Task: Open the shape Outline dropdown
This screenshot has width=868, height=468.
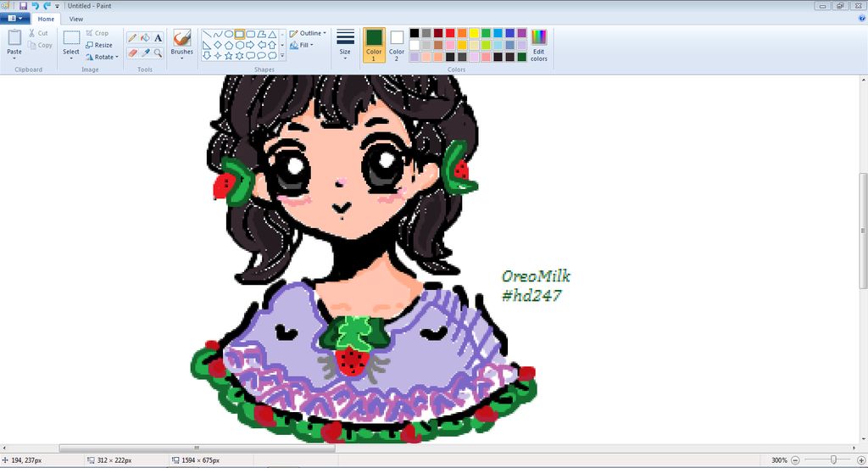Action: pyautogui.click(x=307, y=33)
